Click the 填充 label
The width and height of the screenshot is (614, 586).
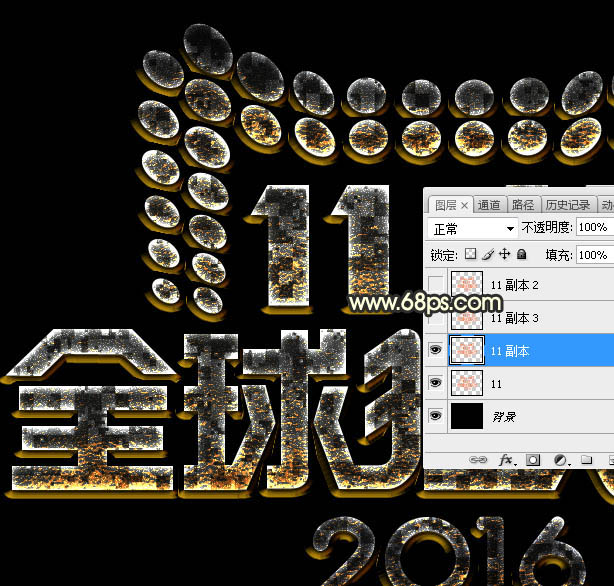point(559,255)
